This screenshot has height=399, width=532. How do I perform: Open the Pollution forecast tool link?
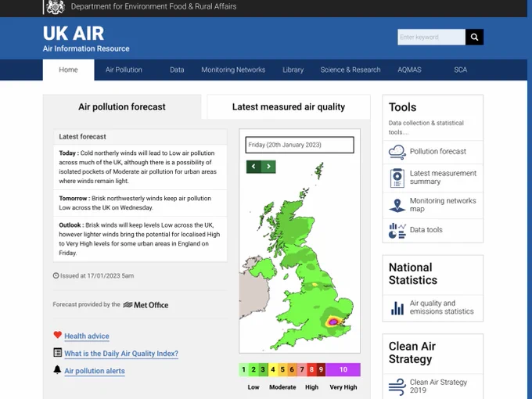[437, 151]
